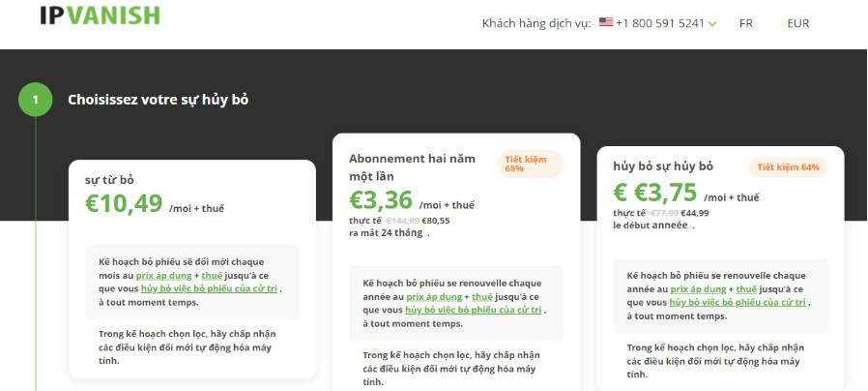The image size is (868, 391).
Task: Click the step 1 circle indicator
Action: click(x=36, y=100)
